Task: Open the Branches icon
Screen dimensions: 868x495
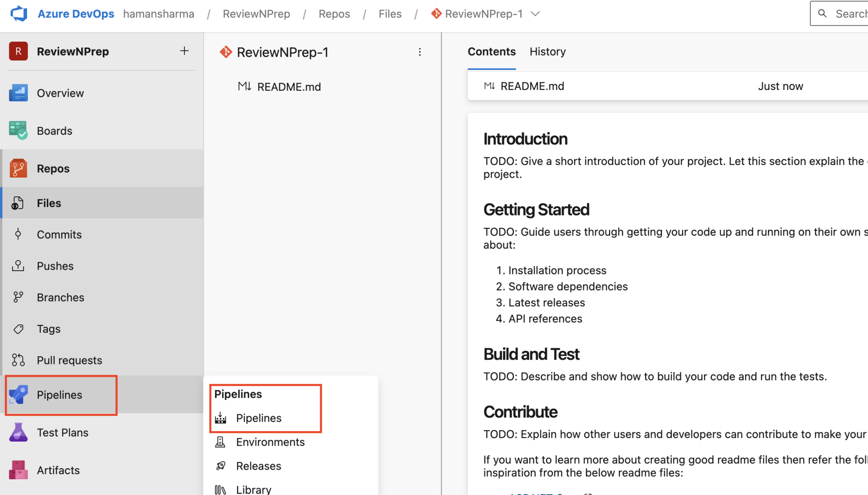Action: point(18,297)
